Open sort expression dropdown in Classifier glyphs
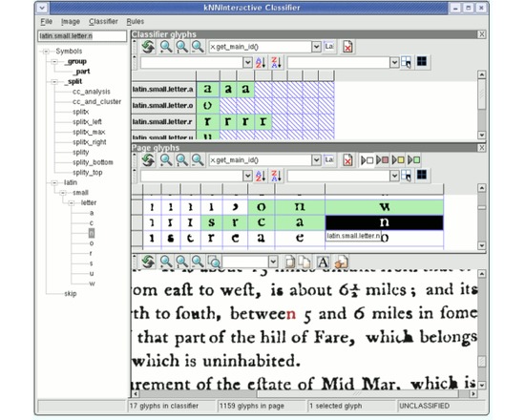 [247, 62]
